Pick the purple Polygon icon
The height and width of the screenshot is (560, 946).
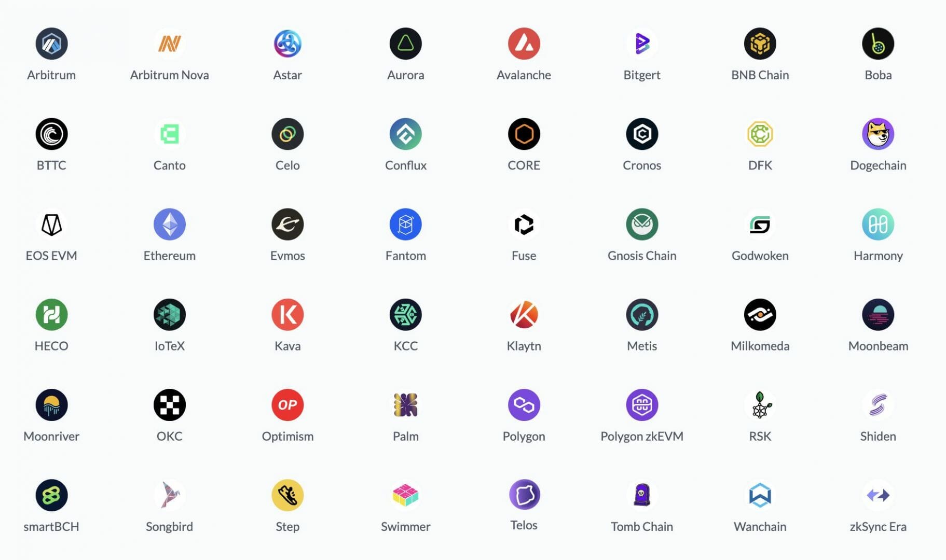tap(524, 404)
